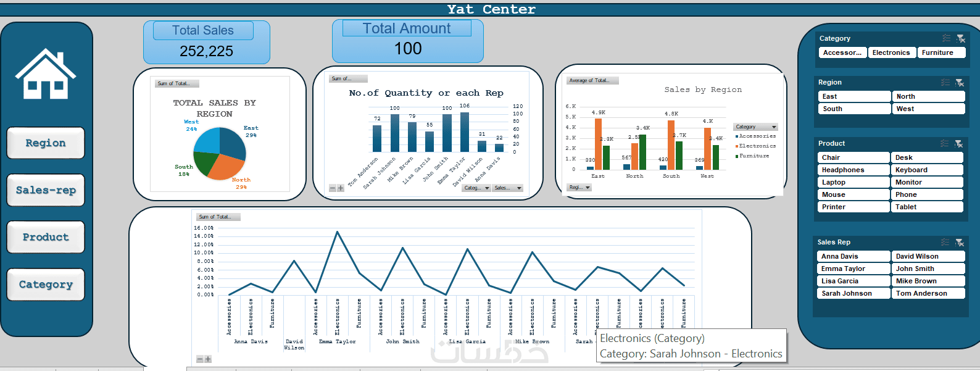Go to the Sales-rep sheet button
This screenshot has width=980, height=371.
(46, 190)
